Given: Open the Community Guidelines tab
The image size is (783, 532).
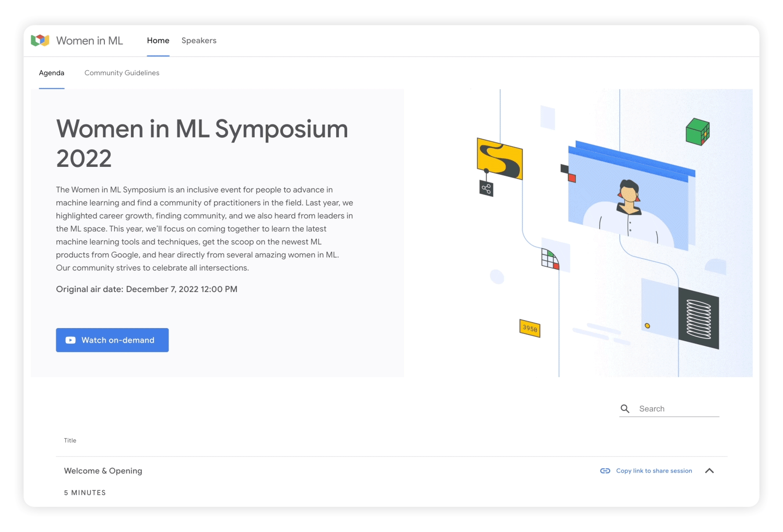Looking at the screenshot, I should click(122, 73).
